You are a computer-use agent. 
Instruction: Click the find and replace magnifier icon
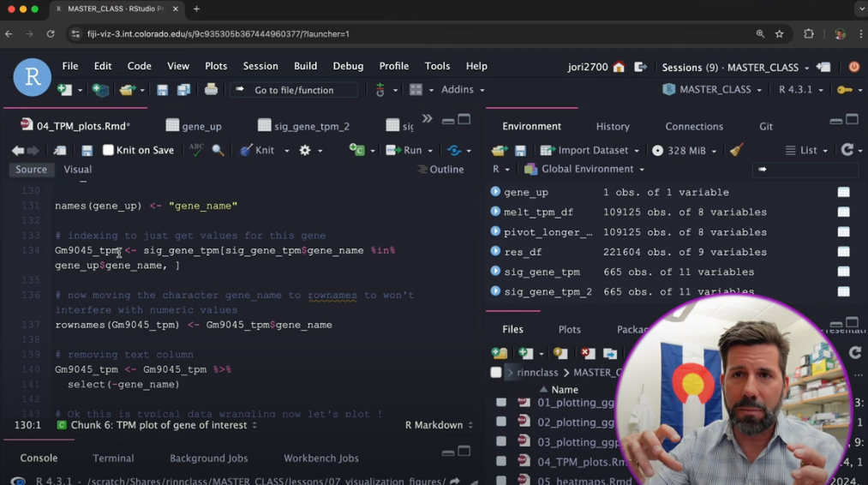tap(218, 150)
